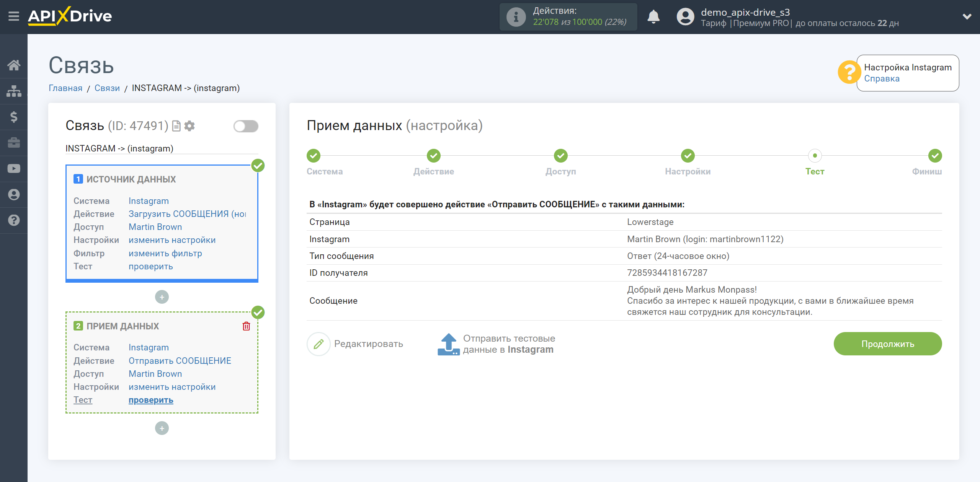Open the actions info icon
Viewport: 980px width, 482px height.
click(x=516, y=17)
